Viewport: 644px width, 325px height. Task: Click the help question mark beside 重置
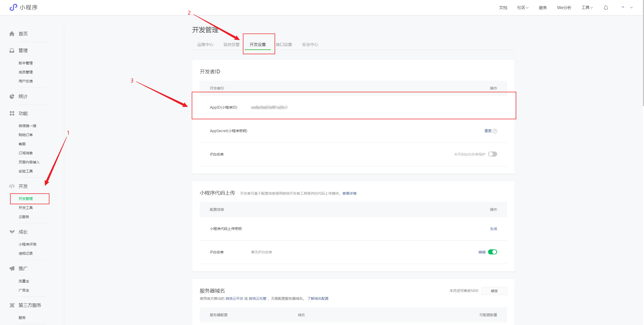coord(495,131)
